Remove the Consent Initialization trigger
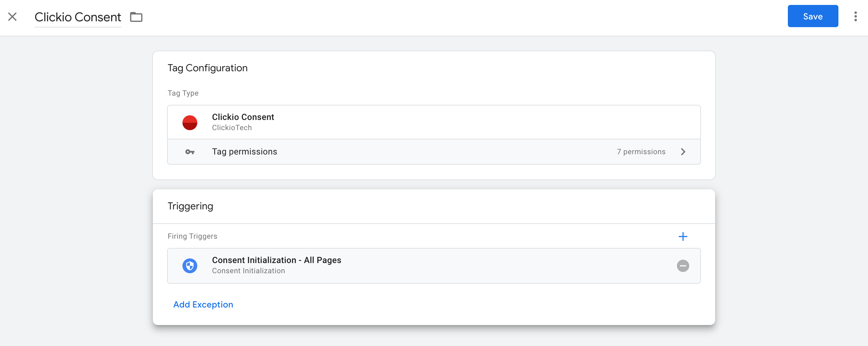This screenshot has height=346, width=868. pos(683,266)
